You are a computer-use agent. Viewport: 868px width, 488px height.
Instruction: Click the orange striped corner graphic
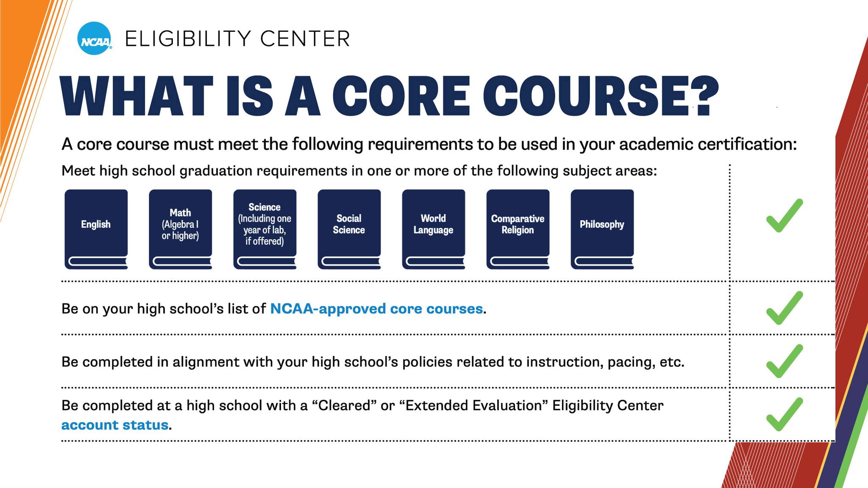(x=25, y=85)
